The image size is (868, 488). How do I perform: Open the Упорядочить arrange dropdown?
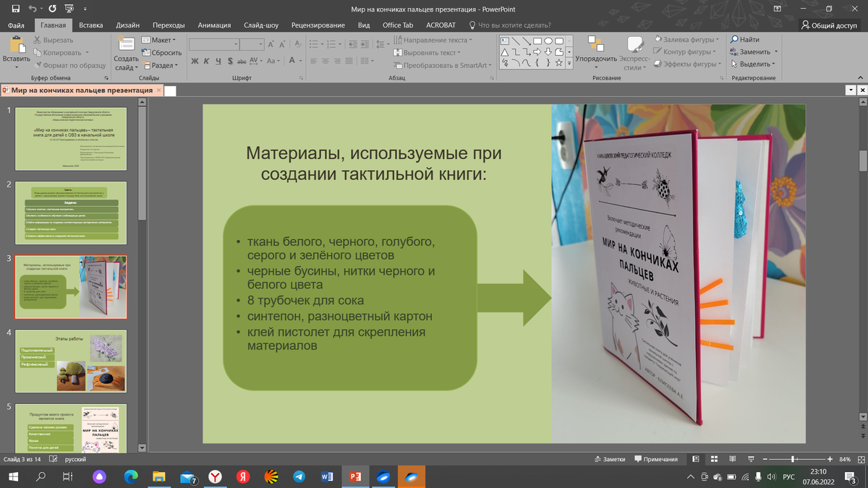click(x=596, y=59)
